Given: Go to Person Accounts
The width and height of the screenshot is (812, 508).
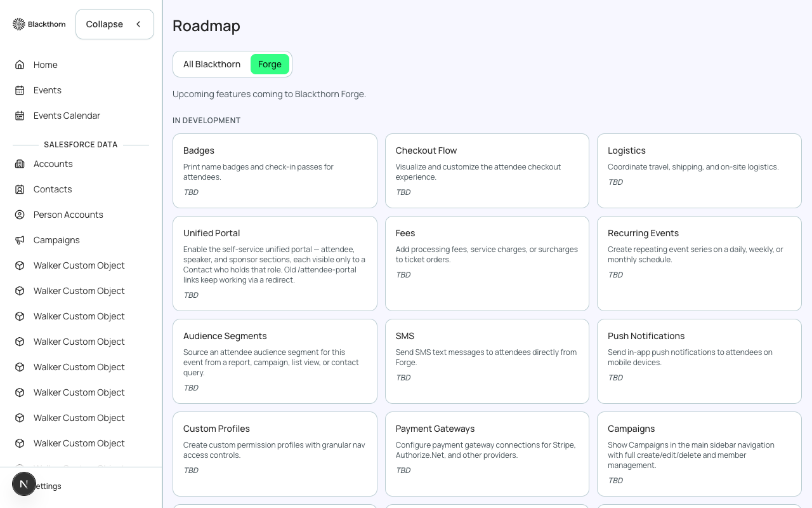Looking at the screenshot, I should [81, 215].
